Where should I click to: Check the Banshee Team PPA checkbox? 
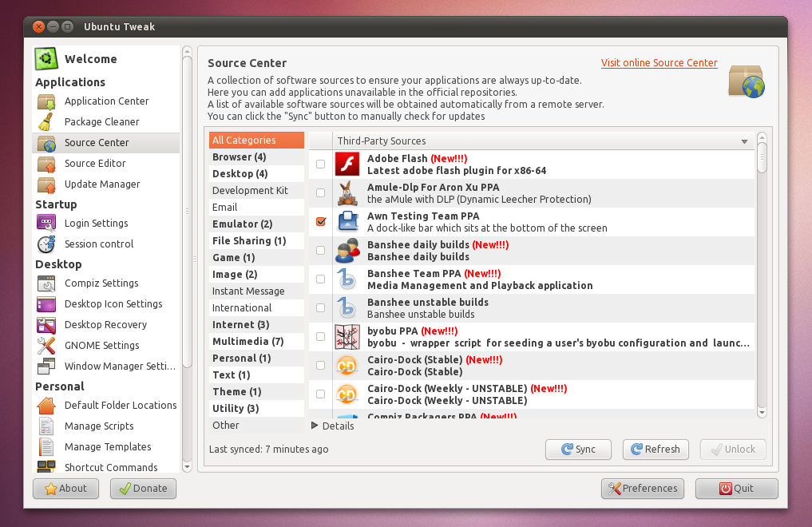pyautogui.click(x=320, y=279)
